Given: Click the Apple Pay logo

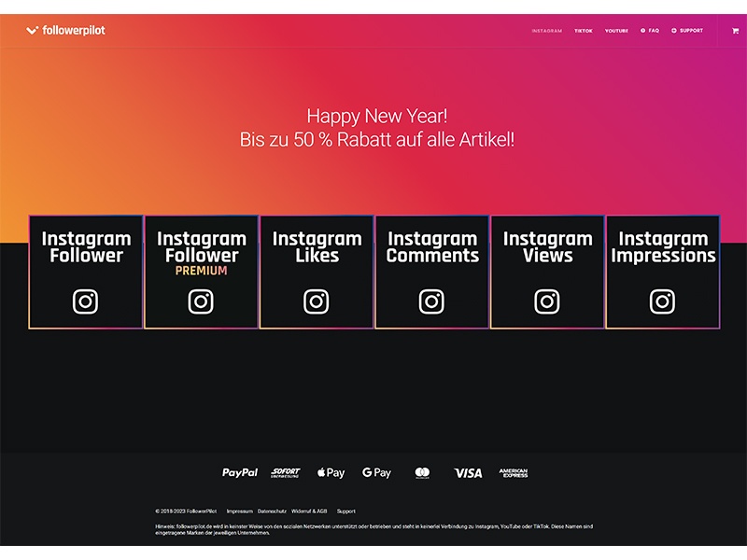Looking at the screenshot, I should (x=331, y=473).
